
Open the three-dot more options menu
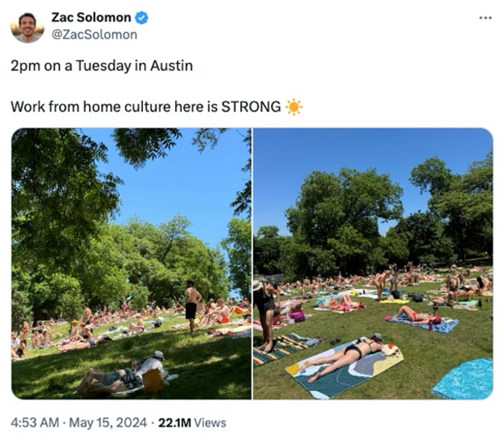pyautogui.click(x=486, y=18)
